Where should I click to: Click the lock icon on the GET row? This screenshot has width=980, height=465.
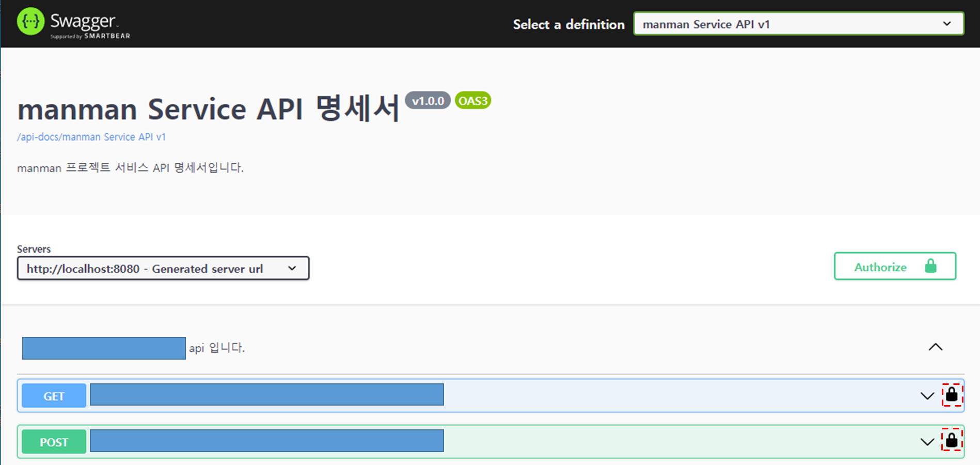[952, 395]
